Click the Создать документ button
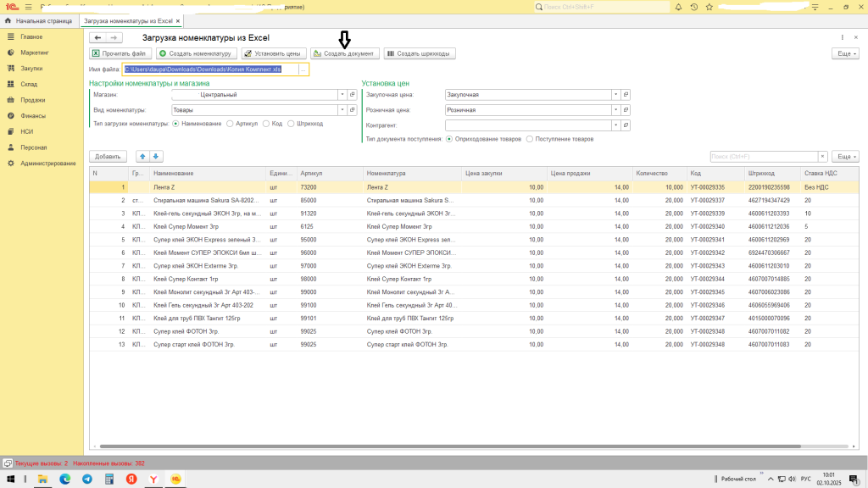 tap(344, 53)
